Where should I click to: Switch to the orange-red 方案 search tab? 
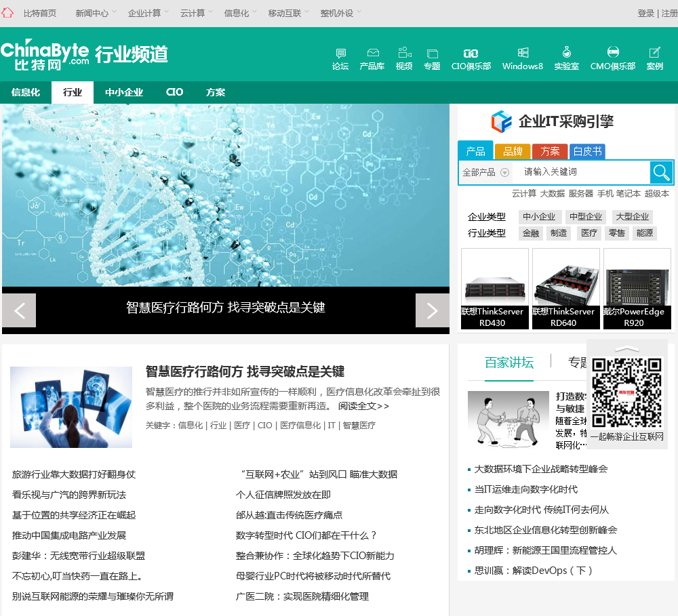click(550, 151)
